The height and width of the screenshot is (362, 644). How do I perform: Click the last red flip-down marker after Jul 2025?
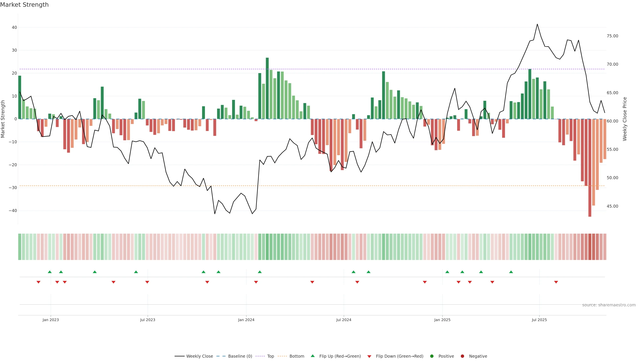pos(556,282)
